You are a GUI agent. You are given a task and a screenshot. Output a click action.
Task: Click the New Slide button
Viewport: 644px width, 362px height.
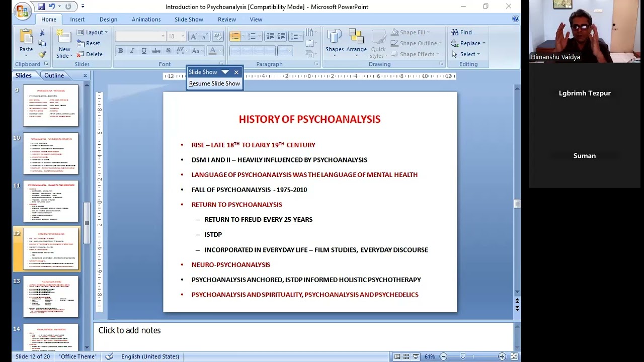coord(64,43)
